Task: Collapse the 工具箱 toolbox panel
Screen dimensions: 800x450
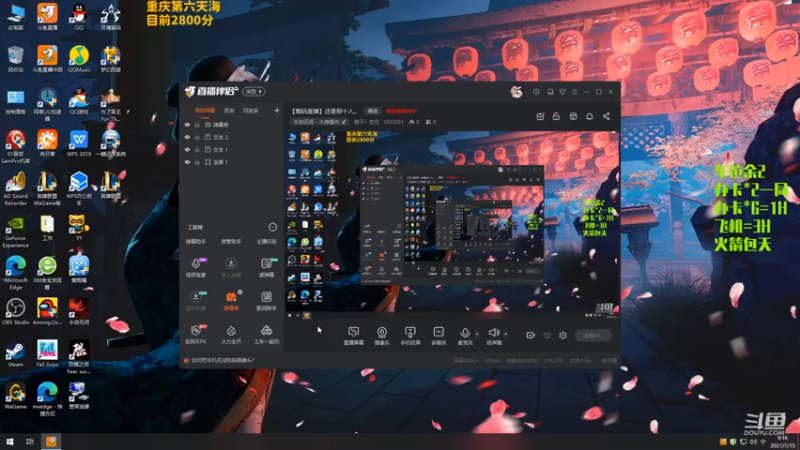Action: [273, 227]
